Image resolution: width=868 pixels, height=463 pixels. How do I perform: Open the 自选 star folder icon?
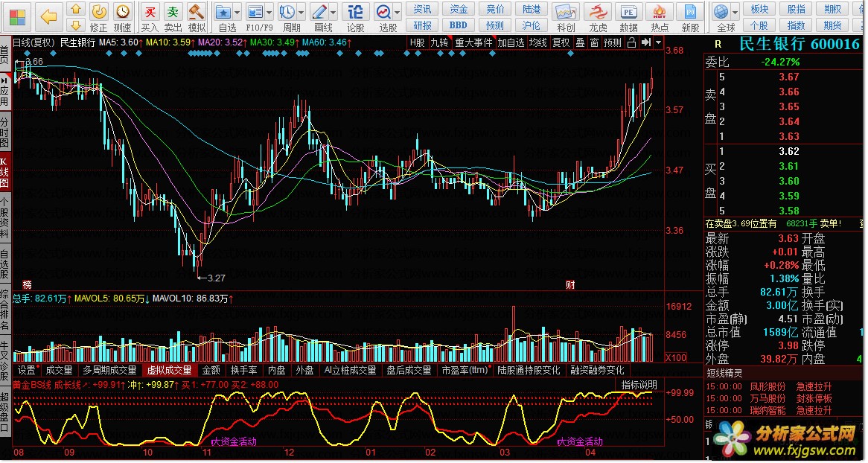(223, 12)
